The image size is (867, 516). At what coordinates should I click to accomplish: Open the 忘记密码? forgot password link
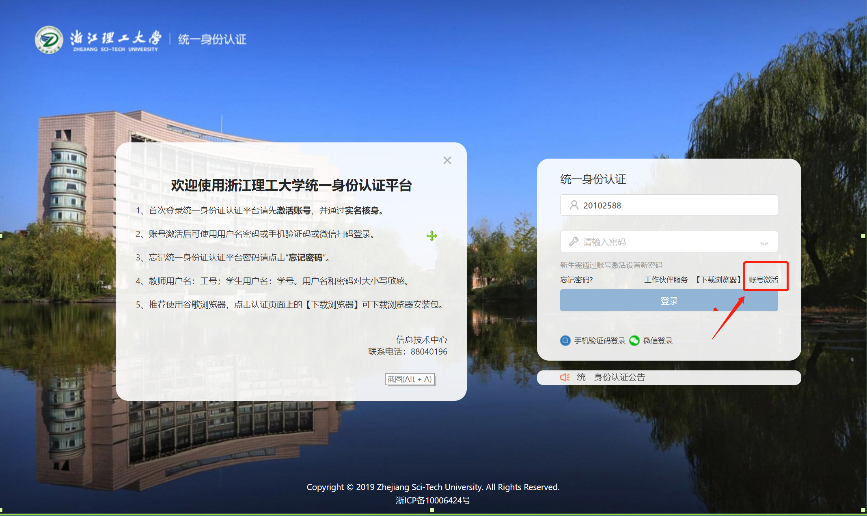tap(577, 279)
